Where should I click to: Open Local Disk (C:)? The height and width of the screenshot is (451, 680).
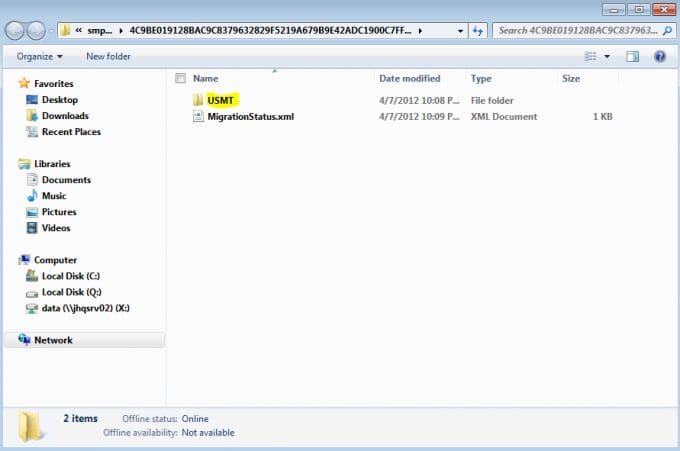71,276
